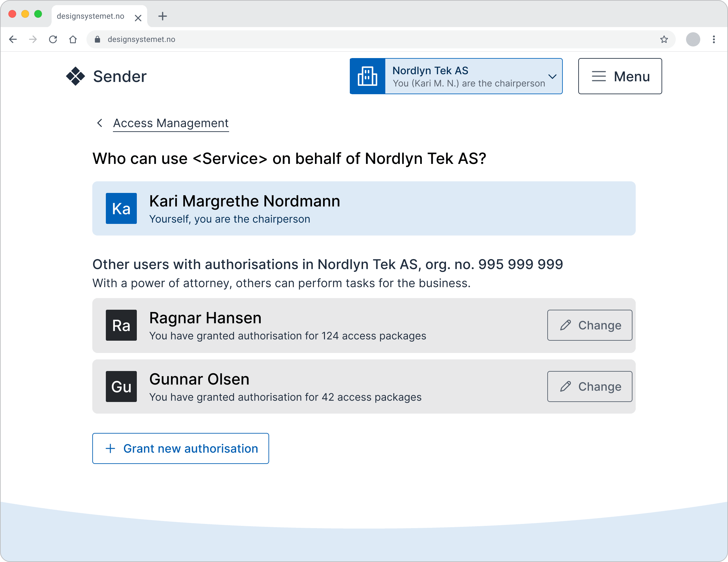Click 'With a power of attorney' sentence

point(282,283)
